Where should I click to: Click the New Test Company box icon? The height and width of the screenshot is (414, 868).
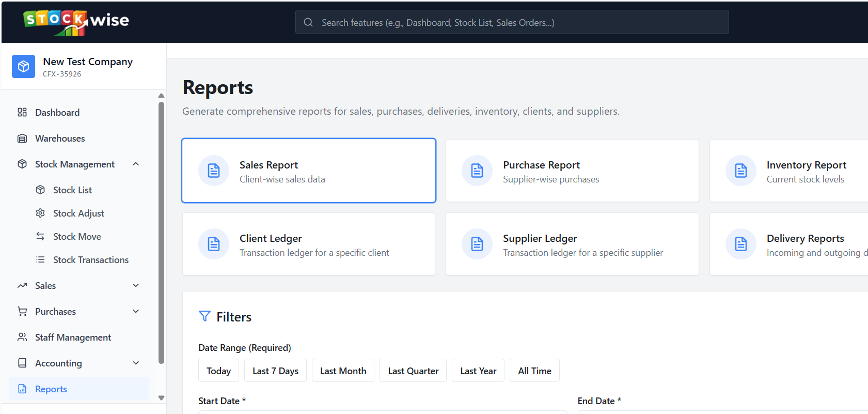coord(23,67)
